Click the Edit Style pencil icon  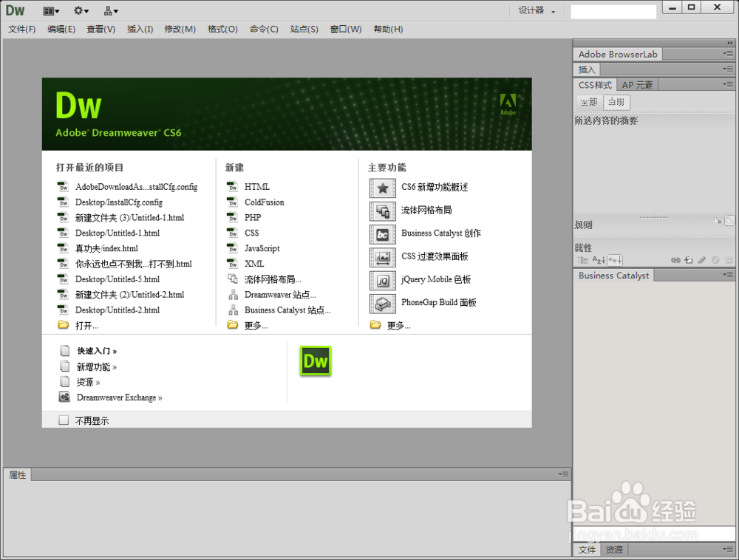[x=702, y=260]
